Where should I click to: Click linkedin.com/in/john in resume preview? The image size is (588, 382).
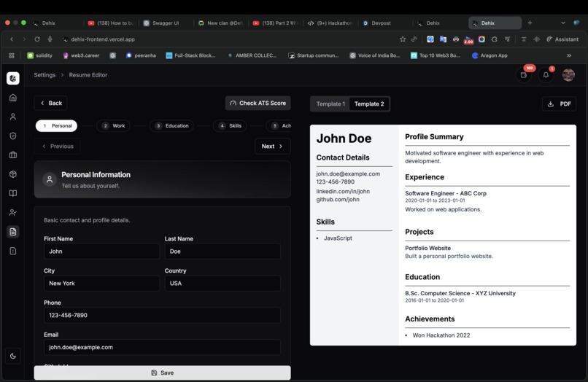pos(343,191)
